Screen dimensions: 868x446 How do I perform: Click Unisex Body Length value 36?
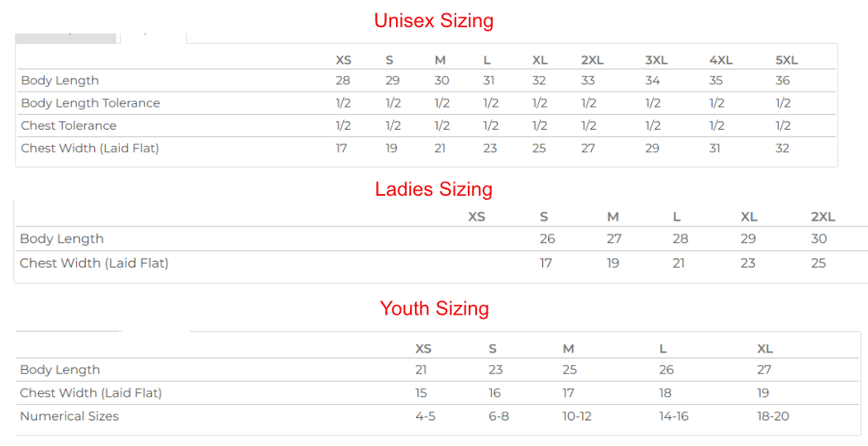coord(782,81)
